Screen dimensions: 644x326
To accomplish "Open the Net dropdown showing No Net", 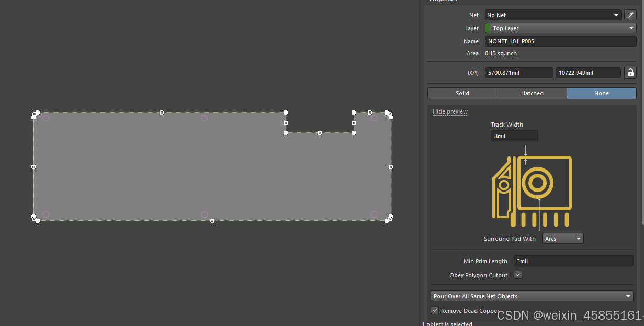I will [553, 15].
